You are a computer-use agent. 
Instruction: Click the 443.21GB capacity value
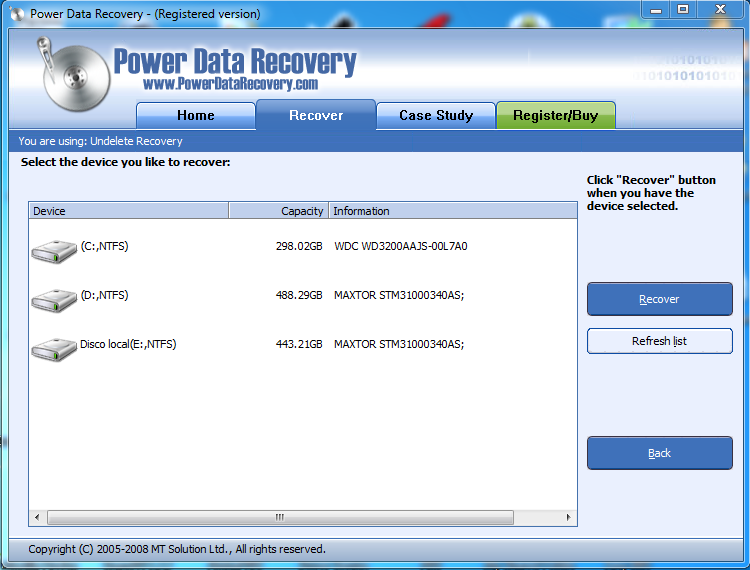click(x=299, y=344)
